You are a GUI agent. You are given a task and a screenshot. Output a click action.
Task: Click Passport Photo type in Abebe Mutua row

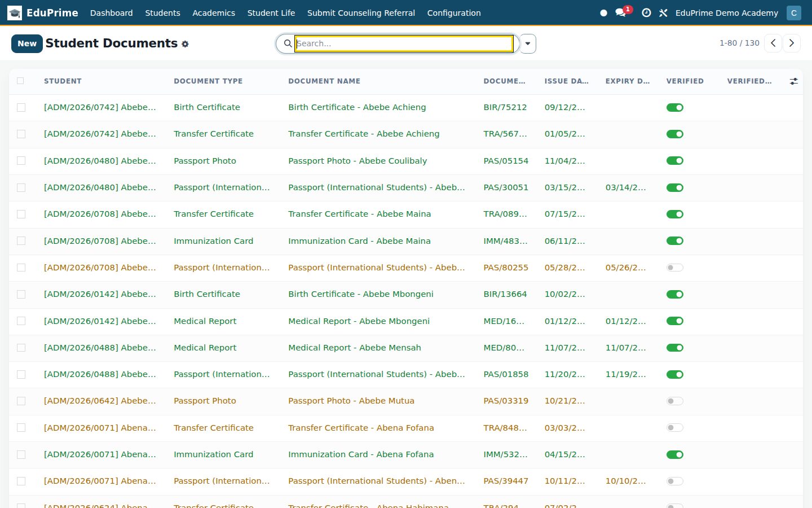click(205, 401)
